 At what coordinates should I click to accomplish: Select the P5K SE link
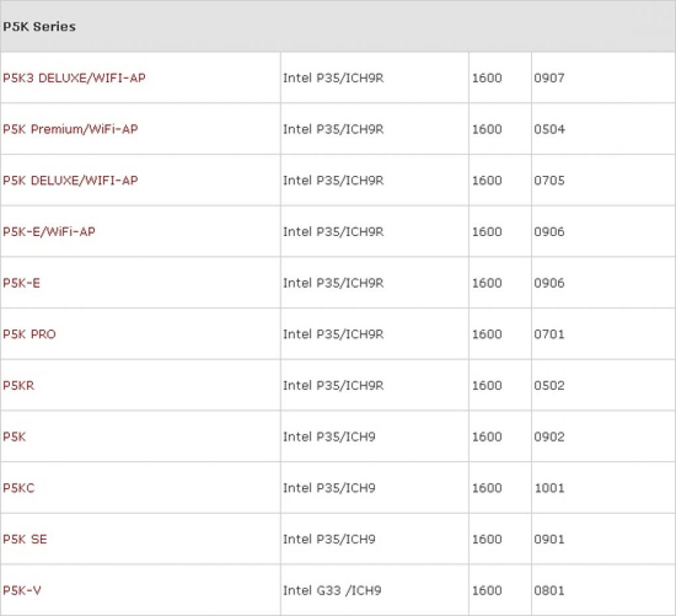coord(25,539)
